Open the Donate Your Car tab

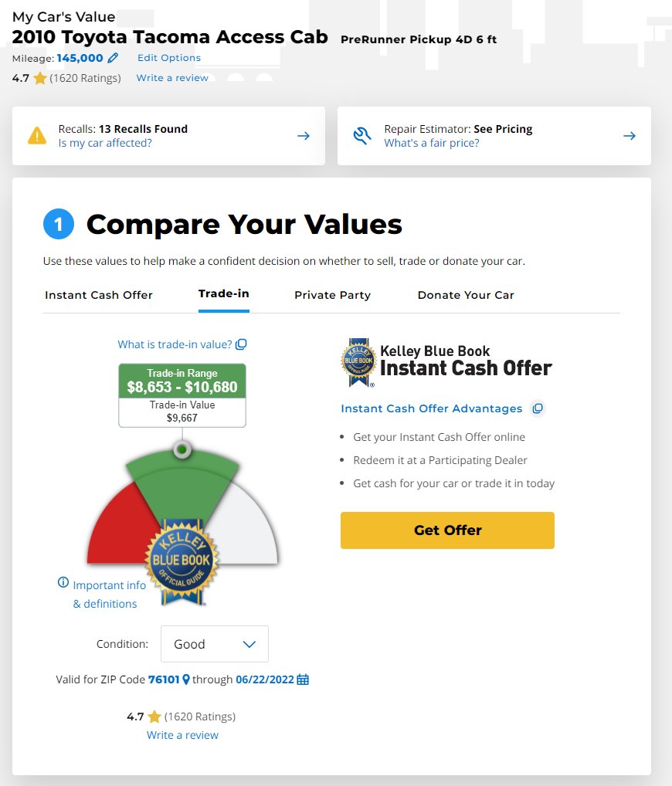tap(466, 295)
